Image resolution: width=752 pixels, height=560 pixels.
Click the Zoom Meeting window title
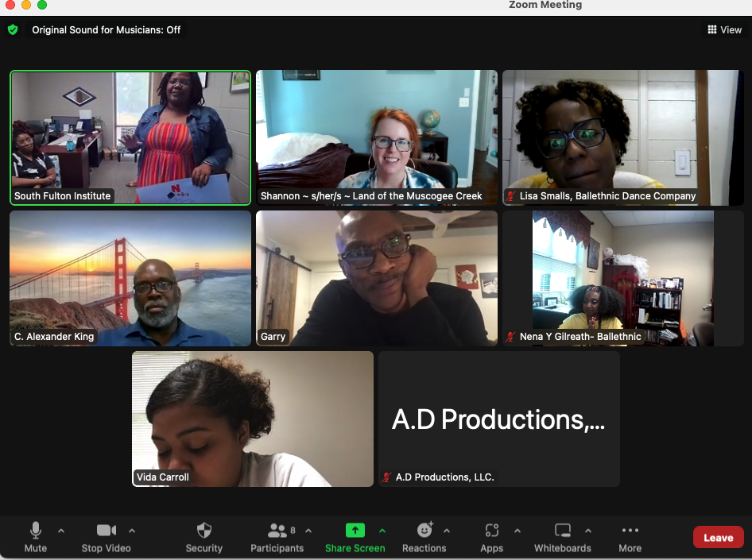545,5
